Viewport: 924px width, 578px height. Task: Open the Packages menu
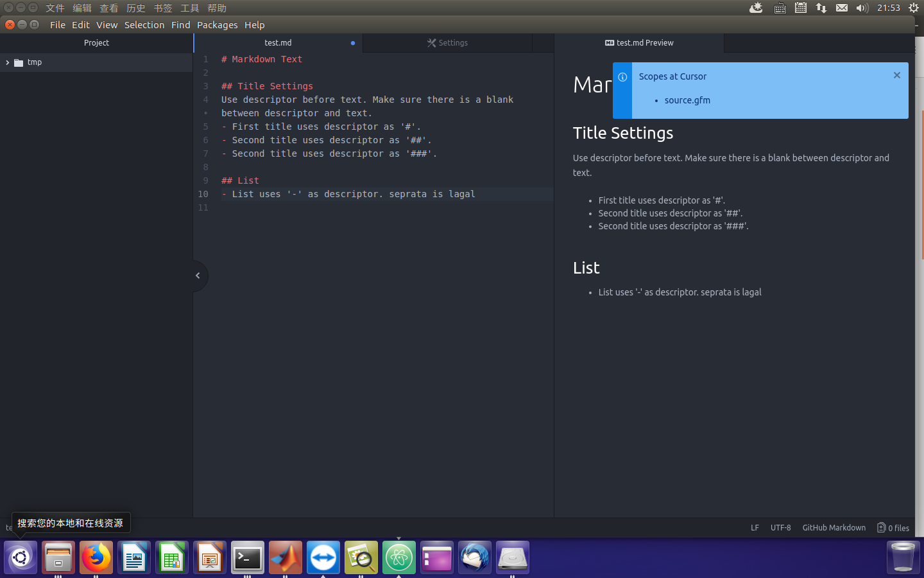pos(217,24)
